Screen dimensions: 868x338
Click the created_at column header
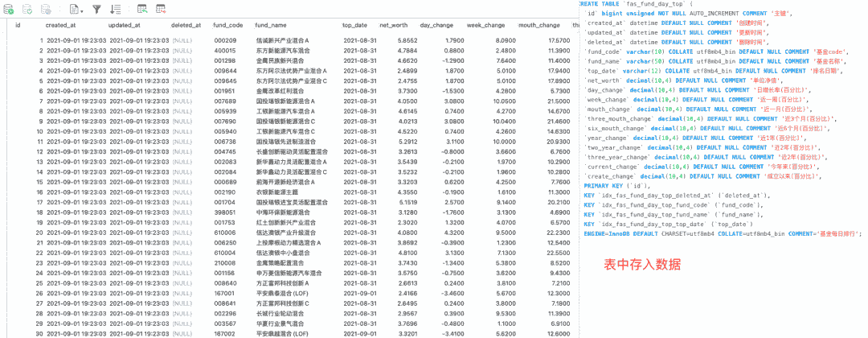[x=61, y=26]
